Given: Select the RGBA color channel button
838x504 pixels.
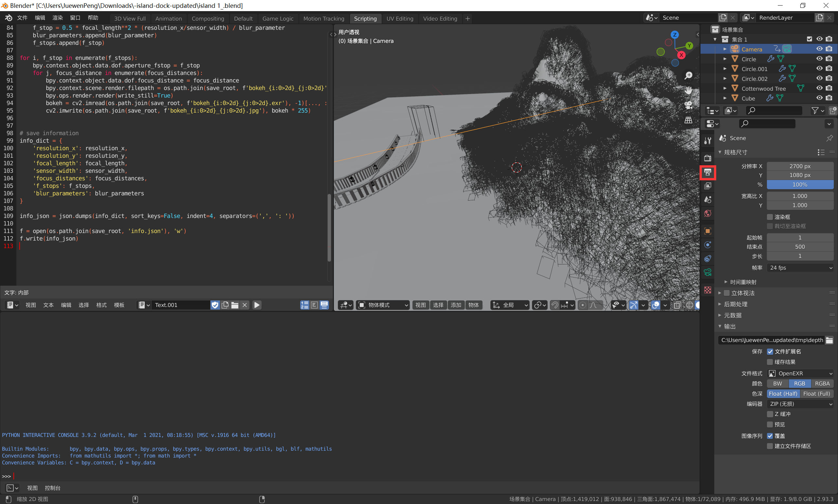Looking at the screenshot, I should 822,384.
